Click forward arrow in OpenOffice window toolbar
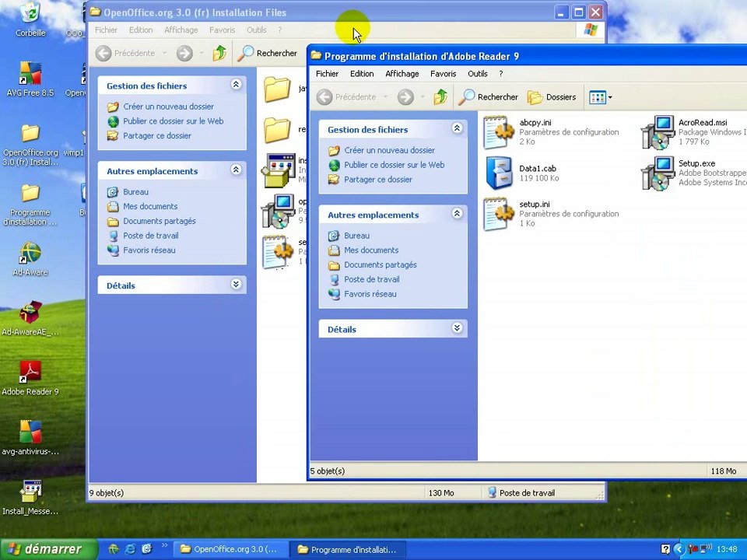The height and width of the screenshot is (560, 747). coord(185,53)
